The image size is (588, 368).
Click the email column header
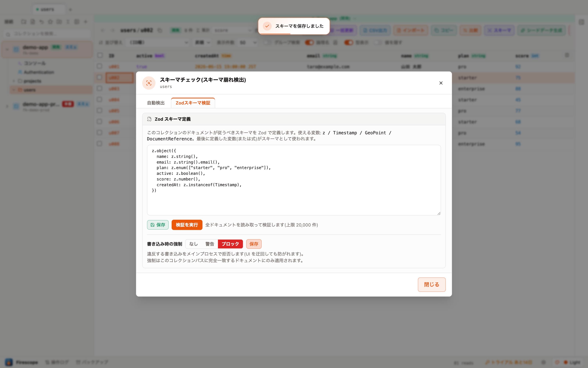click(x=313, y=56)
